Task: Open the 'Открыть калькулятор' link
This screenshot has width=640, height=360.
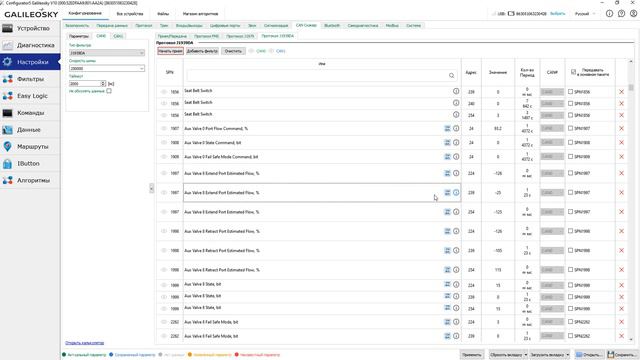Action: tap(84, 343)
